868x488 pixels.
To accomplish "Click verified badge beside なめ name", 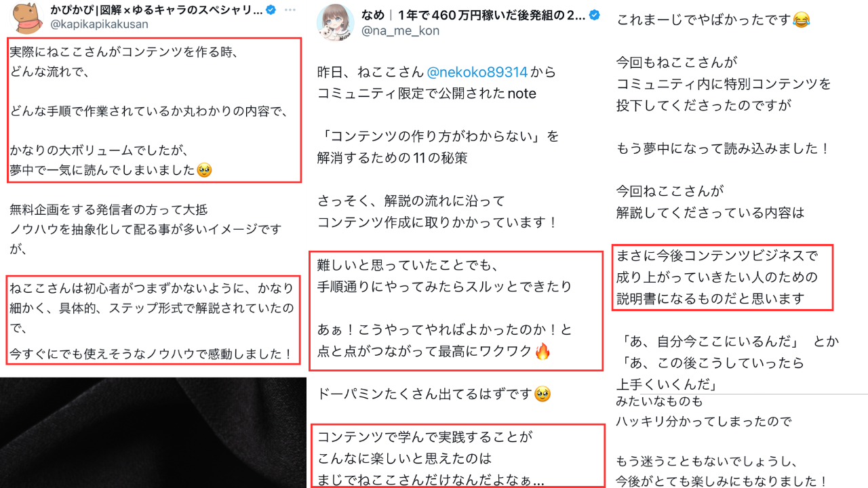I will 594,16.
